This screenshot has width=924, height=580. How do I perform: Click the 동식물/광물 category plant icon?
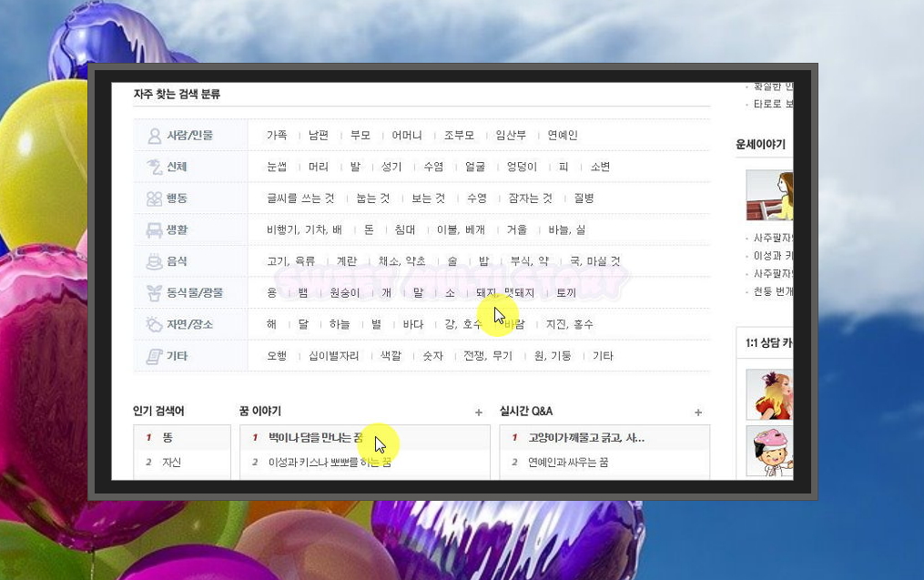click(x=155, y=293)
